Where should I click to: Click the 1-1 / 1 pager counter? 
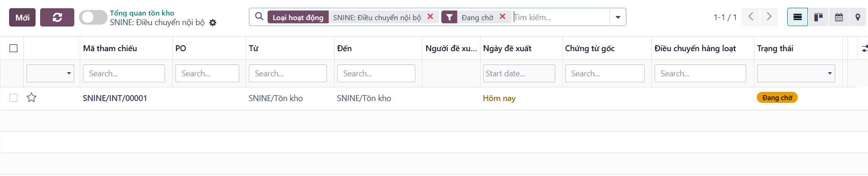(725, 17)
